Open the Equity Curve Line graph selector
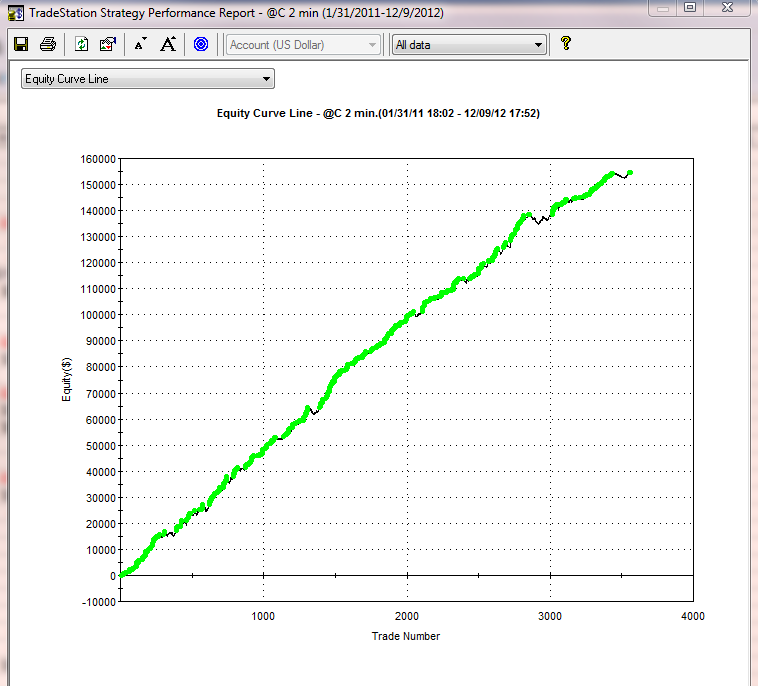The width and height of the screenshot is (758, 686). pos(147,79)
